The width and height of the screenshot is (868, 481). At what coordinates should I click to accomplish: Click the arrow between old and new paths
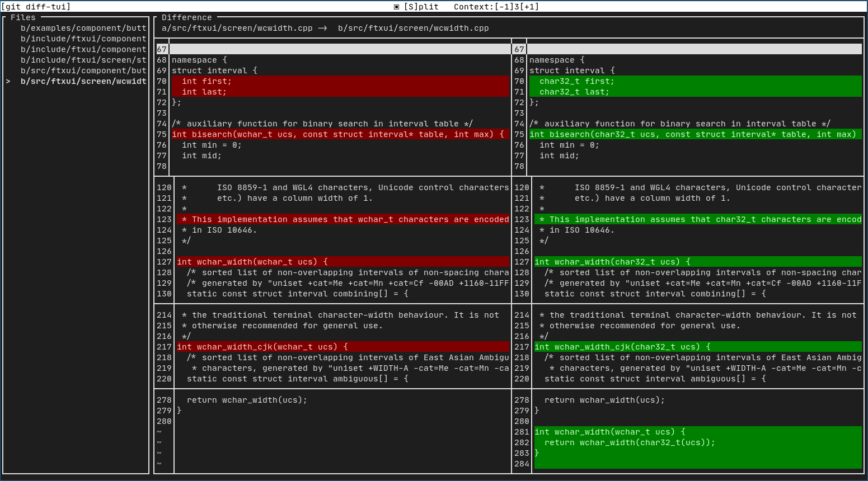pos(322,28)
